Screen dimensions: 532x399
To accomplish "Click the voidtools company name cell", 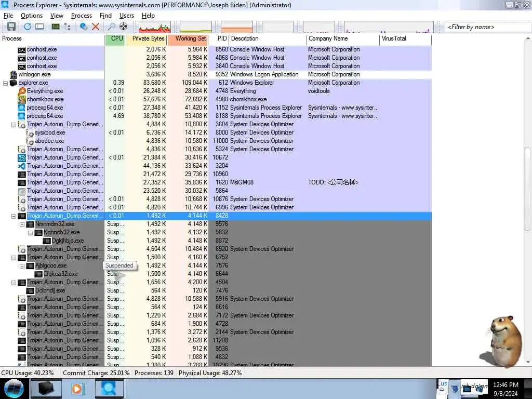I will coord(318,91).
